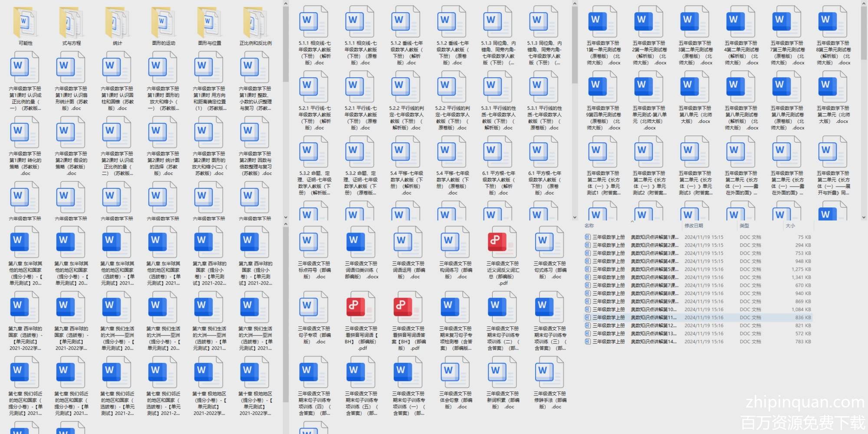Click scroll-up arrow of 五年级数学下册 pane

864,3
